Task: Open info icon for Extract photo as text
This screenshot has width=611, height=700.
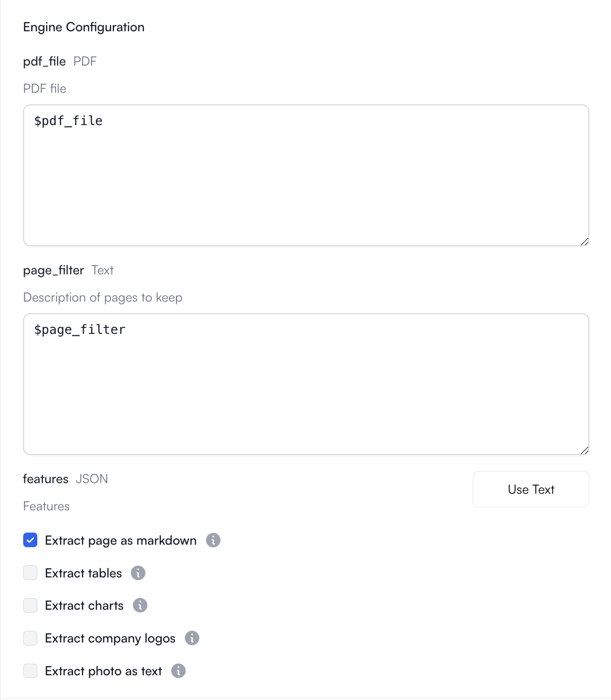Action: [x=178, y=671]
